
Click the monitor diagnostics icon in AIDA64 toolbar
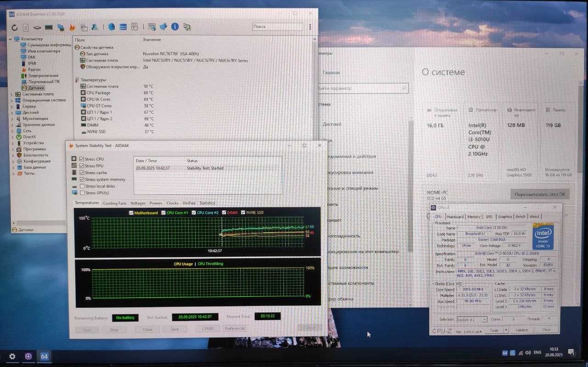61,28
